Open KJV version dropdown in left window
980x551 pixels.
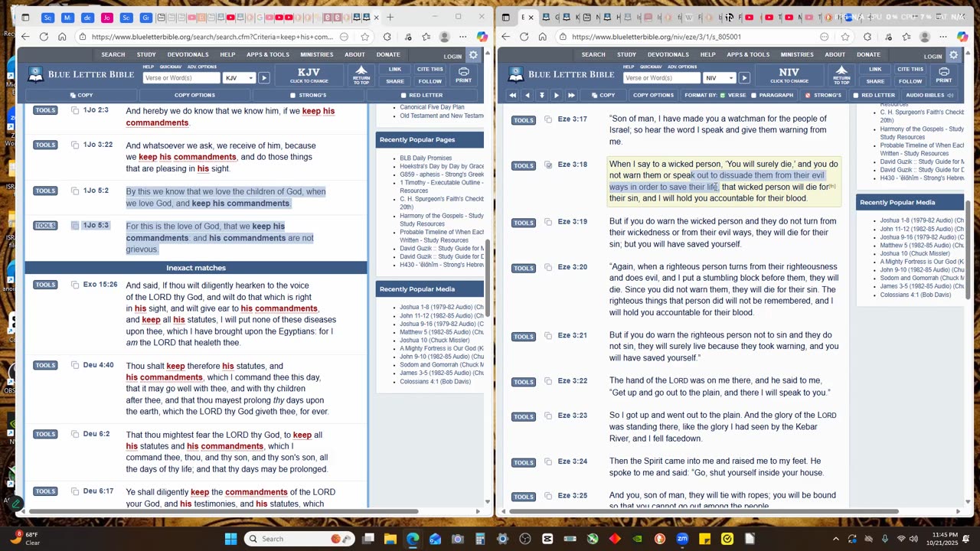coord(239,78)
